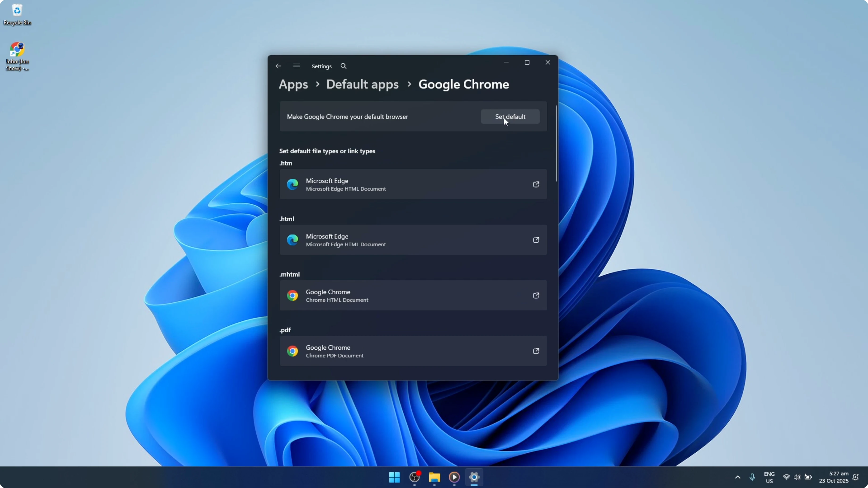Screen dimensions: 868x488
Task: Click the Edge icon in the .html row
Action: 292,240
